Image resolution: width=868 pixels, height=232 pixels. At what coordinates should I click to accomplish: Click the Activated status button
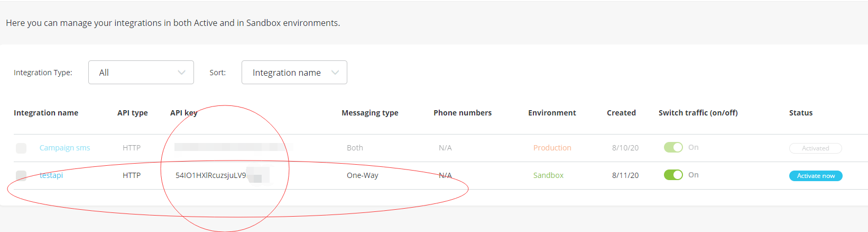815,148
